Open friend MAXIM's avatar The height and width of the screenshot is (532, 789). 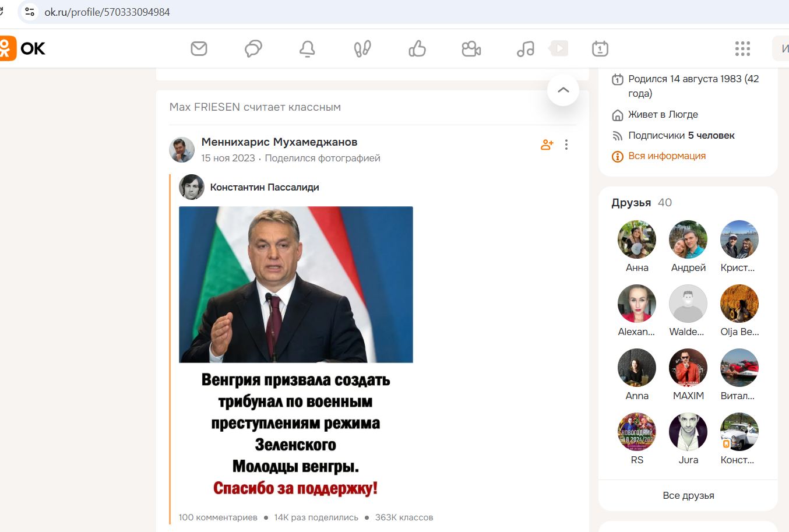coord(688,368)
